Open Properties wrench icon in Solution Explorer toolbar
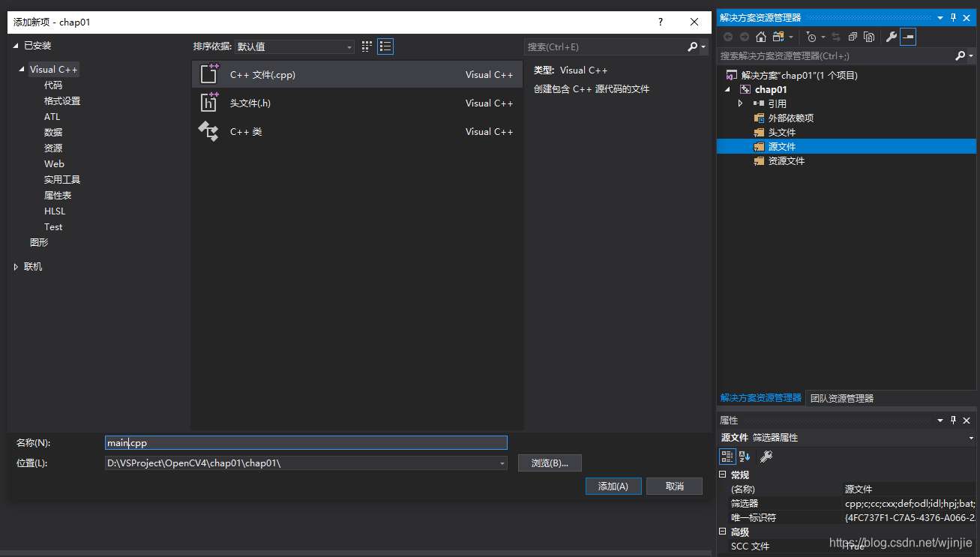Screen dimensions: 980x557 tap(891, 37)
